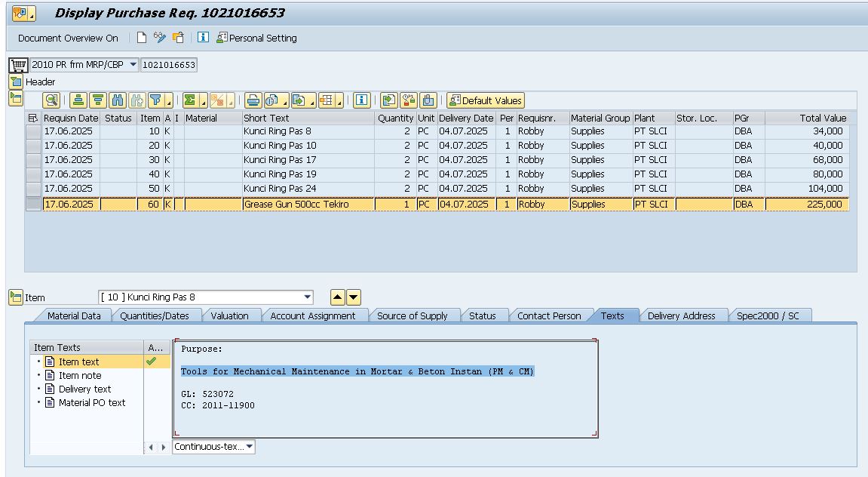Click the Find binoculars icon
Viewport: 868px width, 477px height.
pos(118,100)
